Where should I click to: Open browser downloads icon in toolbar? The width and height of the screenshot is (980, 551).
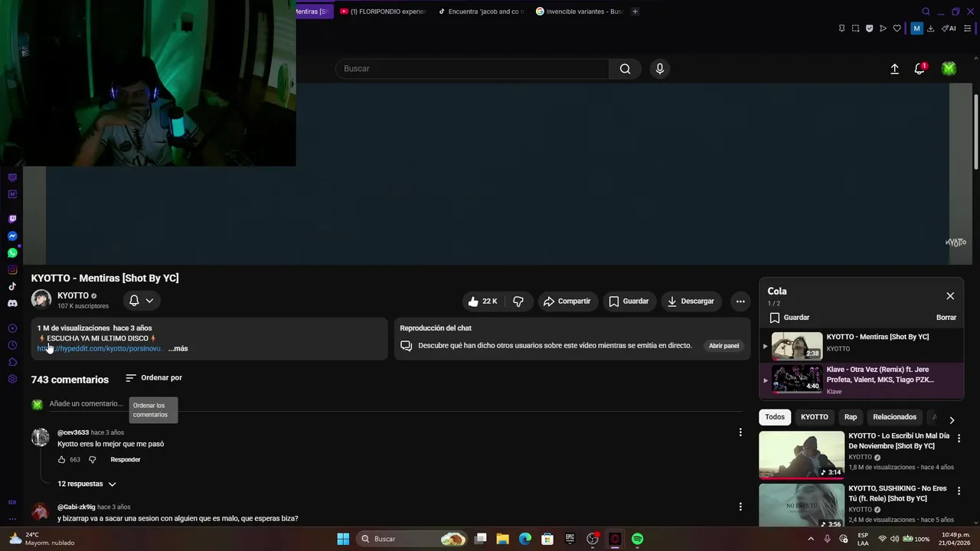pyautogui.click(x=930, y=28)
